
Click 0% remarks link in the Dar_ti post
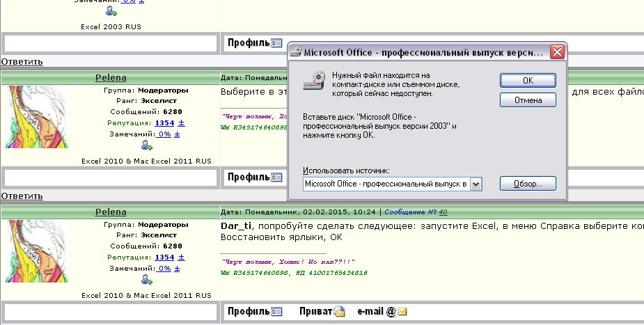click(x=164, y=269)
